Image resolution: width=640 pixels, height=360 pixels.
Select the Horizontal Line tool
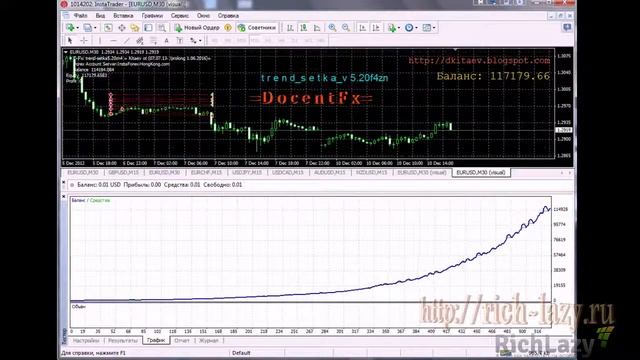[x=113, y=40]
